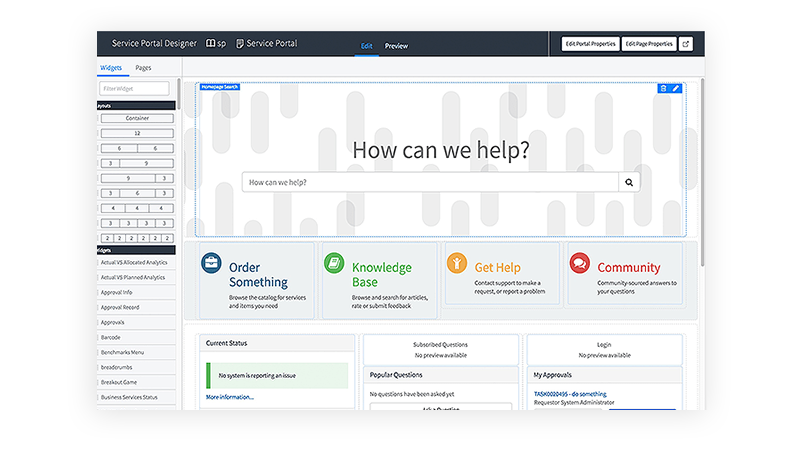Click Edit Portal Properties button
800x457 pixels.
(590, 44)
